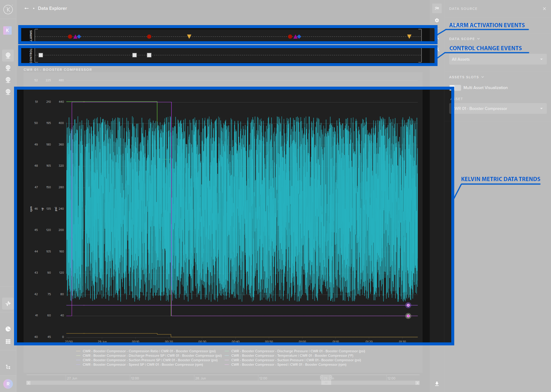Open the clock history icon in sidebar
Image resolution: width=551 pixels, height=392 pixels.
(x=8, y=329)
